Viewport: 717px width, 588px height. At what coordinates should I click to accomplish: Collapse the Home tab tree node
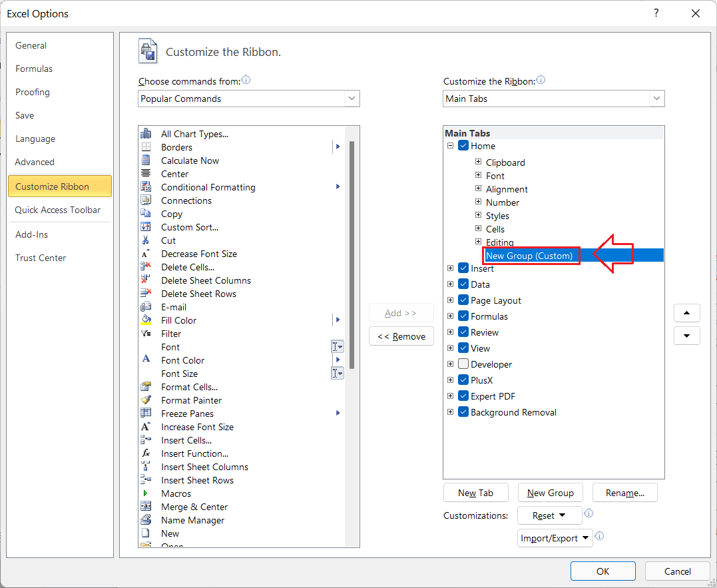[450, 145]
